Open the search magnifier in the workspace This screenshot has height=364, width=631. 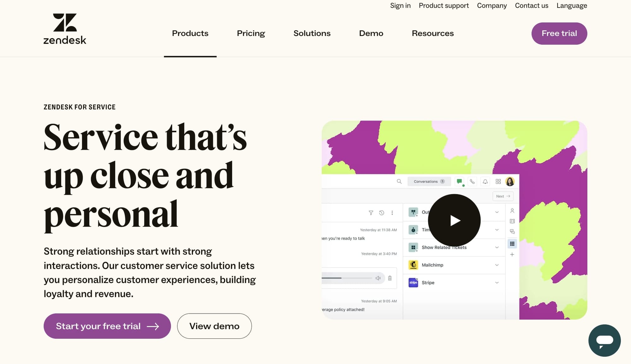click(399, 182)
